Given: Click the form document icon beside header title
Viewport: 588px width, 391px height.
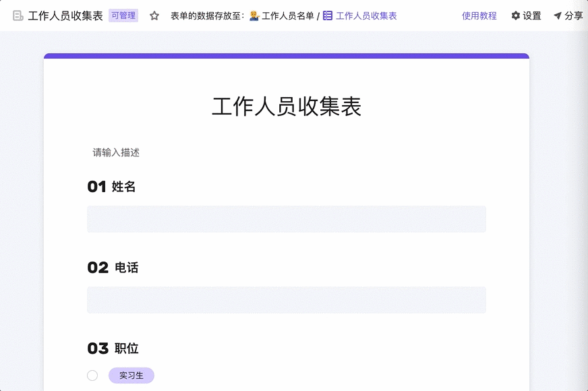Looking at the screenshot, I should [x=18, y=16].
